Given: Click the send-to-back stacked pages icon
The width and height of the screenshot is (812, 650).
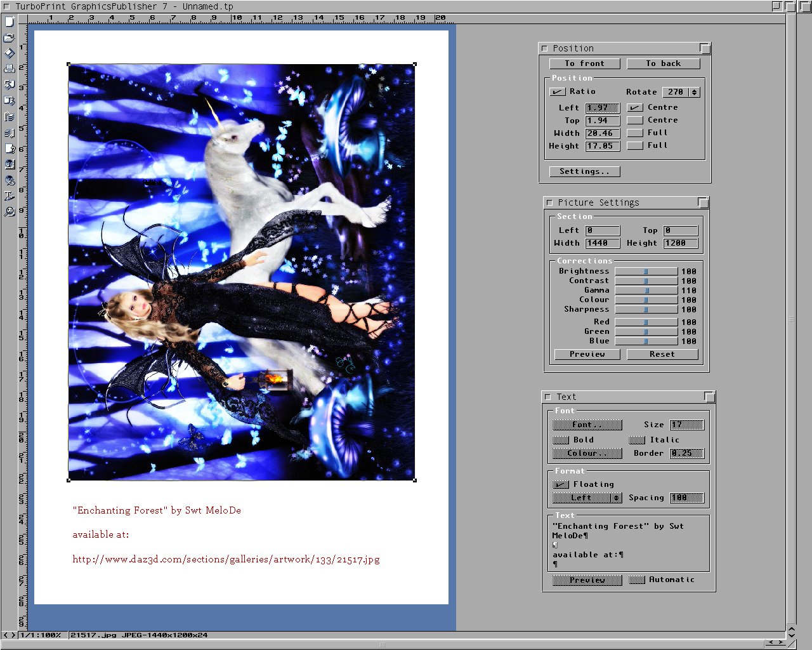Looking at the screenshot, I should tap(10, 133).
